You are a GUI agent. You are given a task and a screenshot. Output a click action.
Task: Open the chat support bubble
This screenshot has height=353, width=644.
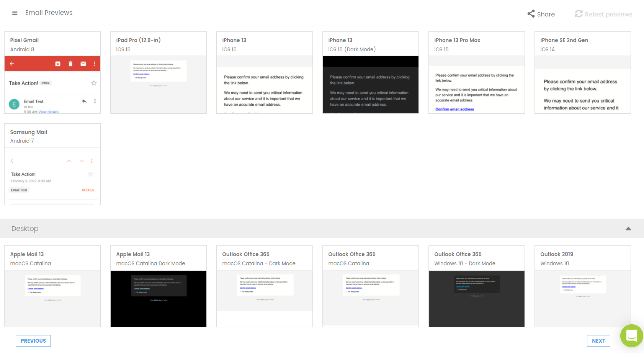pyautogui.click(x=631, y=336)
